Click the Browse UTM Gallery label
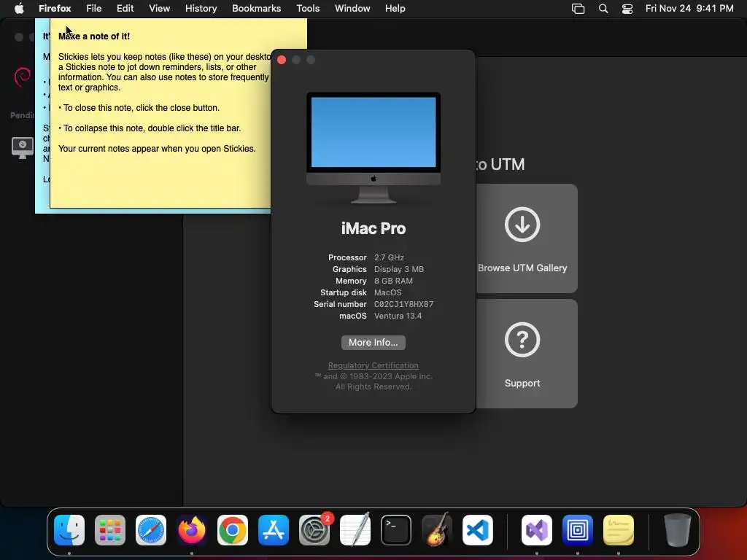Screen dimensions: 747x560 coord(522,268)
